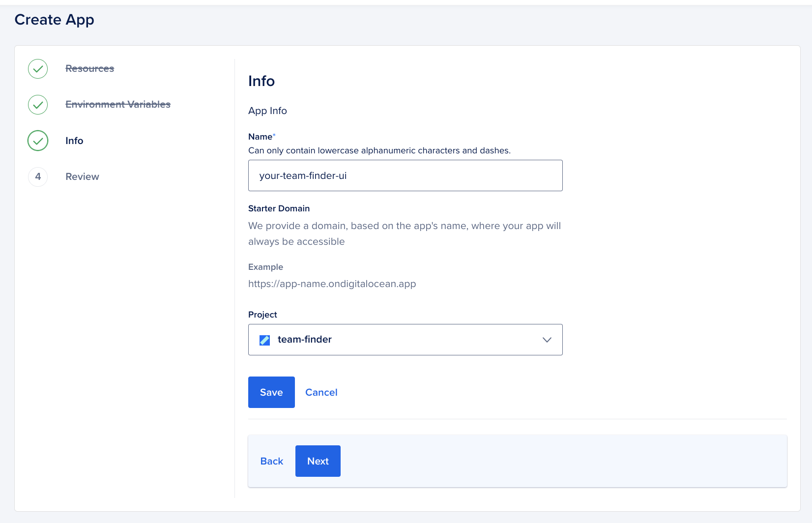Image resolution: width=812 pixels, height=523 pixels.
Task: Click the team-finder project icon
Action: [264, 340]
